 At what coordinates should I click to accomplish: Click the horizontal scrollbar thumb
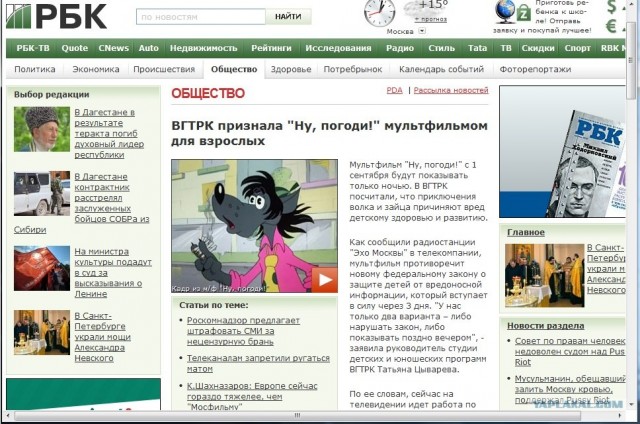click(x=298, y=415)
